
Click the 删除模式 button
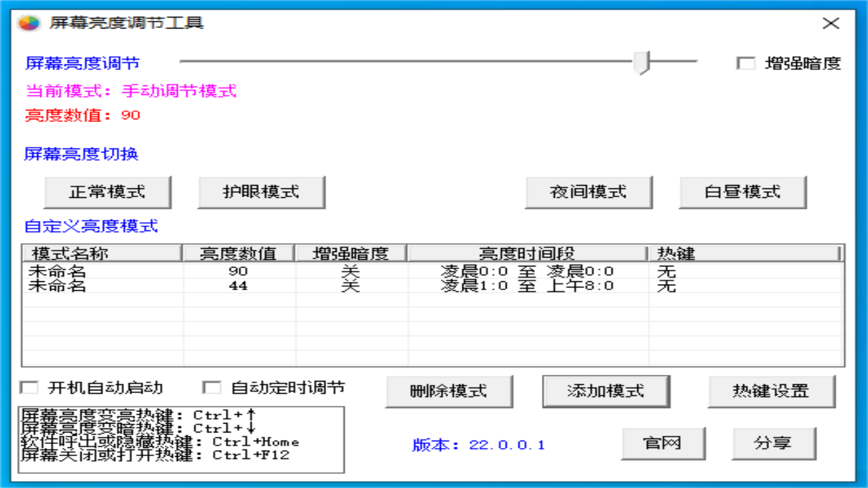pos(449,391)
